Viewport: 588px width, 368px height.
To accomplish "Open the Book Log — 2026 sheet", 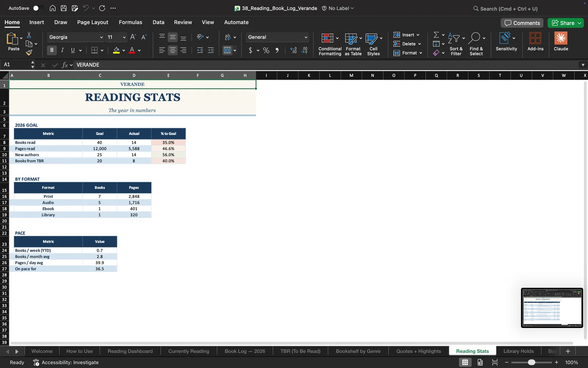I will pos(245,351).
